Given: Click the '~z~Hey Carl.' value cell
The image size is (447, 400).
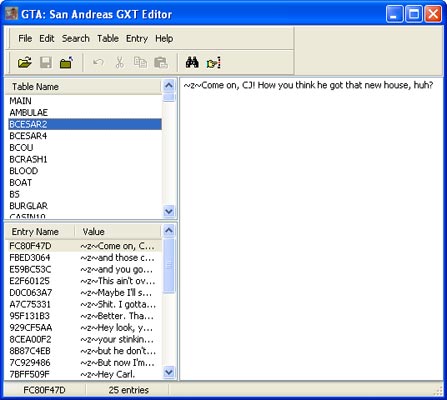Looking at the screenshot, I should 108,374.
